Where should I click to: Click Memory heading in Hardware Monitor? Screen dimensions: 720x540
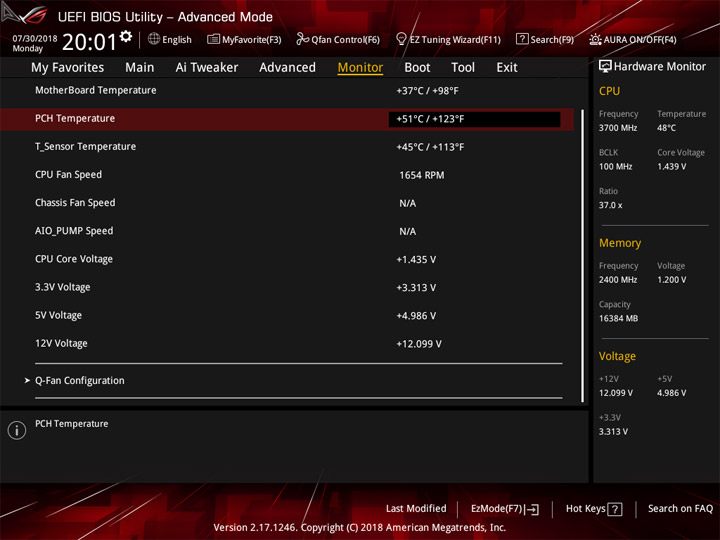click(x=620, y=243)
